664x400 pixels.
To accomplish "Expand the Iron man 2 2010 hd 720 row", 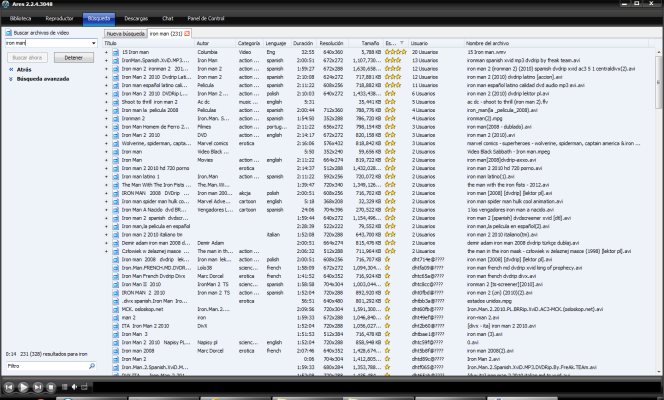I will 107,168.
